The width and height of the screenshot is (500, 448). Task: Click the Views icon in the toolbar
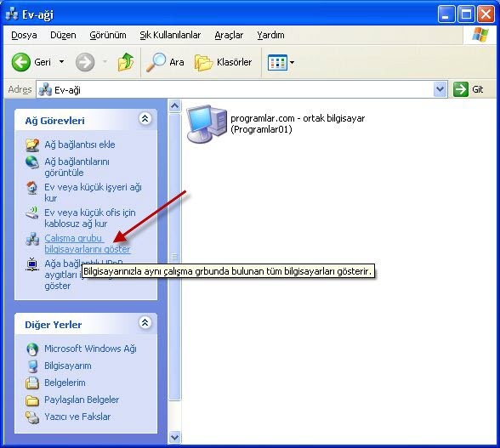point(277,63)
